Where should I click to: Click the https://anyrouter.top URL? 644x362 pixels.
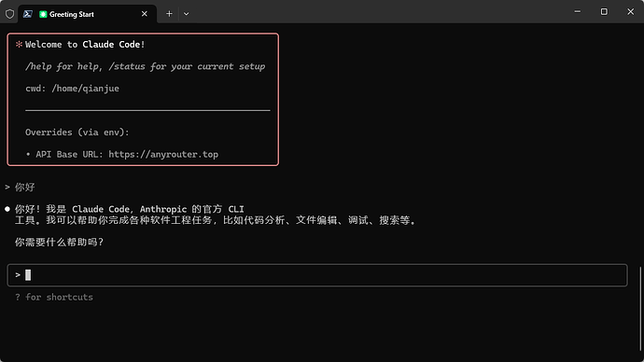tap(163, 154)
